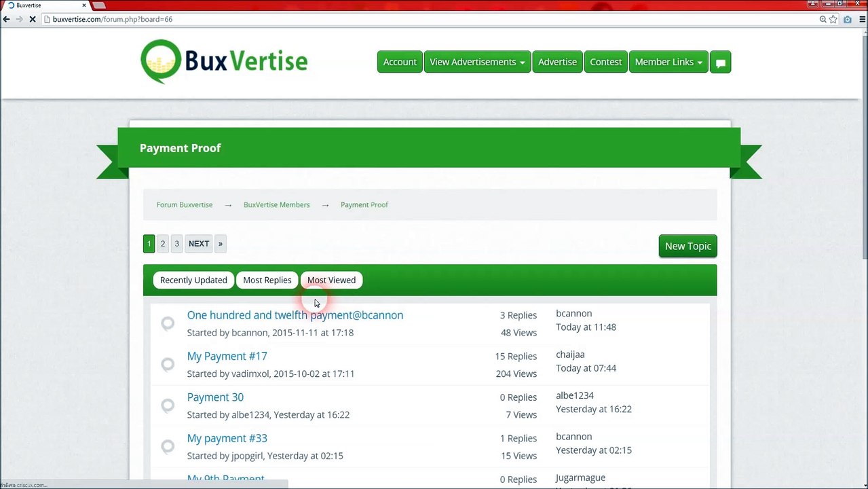Click last poster bcannon, Today at 11:48
The height and width of the screenshot is (489, 868).
click(x=574, y=313)
